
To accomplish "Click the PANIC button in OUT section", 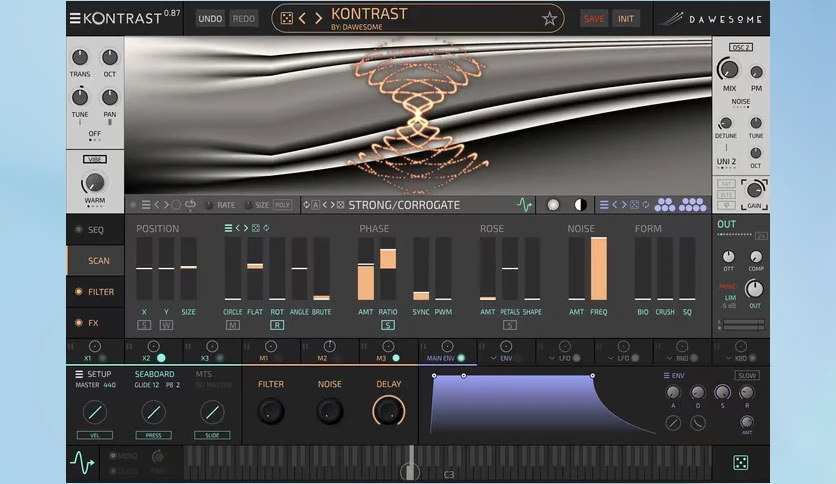I will coord(727,286).
